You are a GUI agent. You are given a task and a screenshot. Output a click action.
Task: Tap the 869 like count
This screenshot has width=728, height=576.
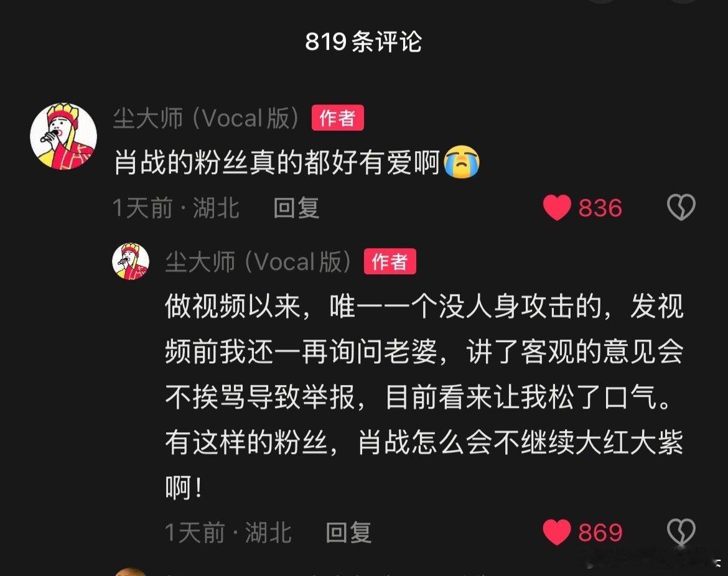[x=600, y=532]
